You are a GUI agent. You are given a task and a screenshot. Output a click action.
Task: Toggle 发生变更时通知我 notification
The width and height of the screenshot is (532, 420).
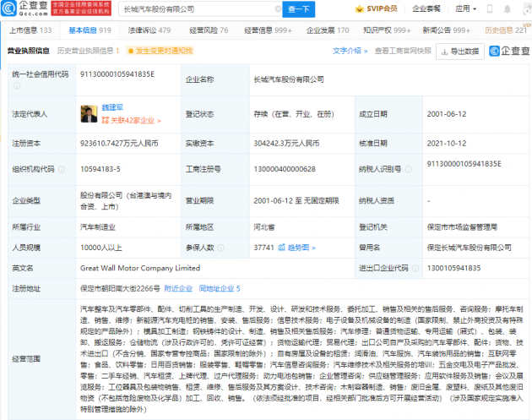[x=161, y=51]
